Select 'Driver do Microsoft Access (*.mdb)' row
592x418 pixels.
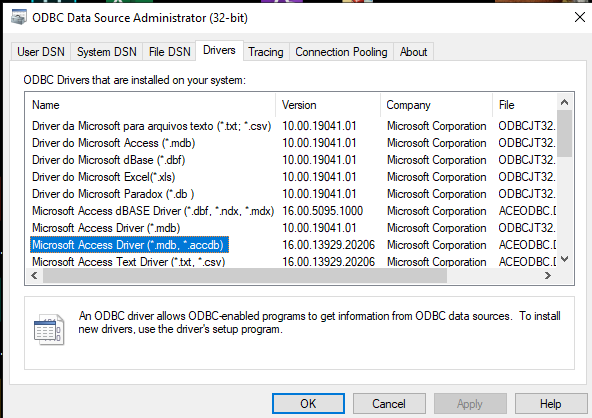(x=113, y=143)
